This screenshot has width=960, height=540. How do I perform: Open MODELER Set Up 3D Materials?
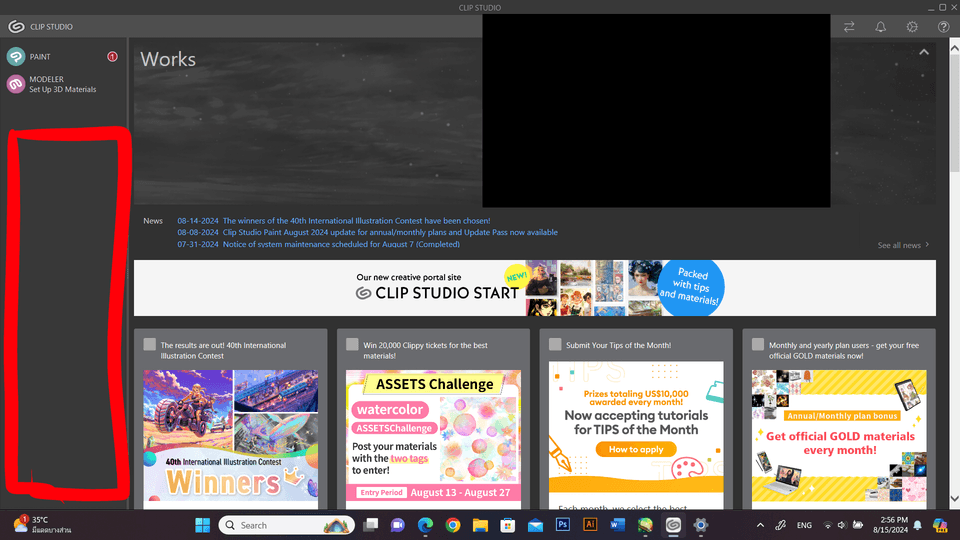pos(51,84)
